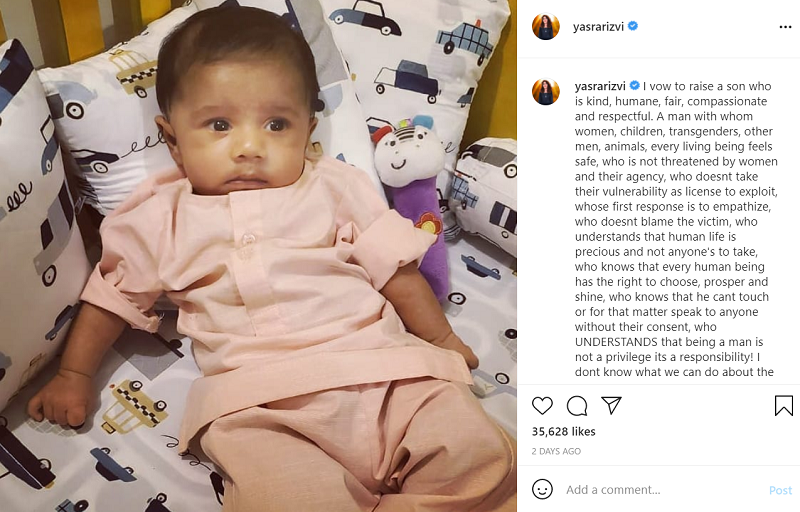The width and height of the screenshot is (800, 512).
Task: Save the post with the bookmark icon
Action: 783,405
